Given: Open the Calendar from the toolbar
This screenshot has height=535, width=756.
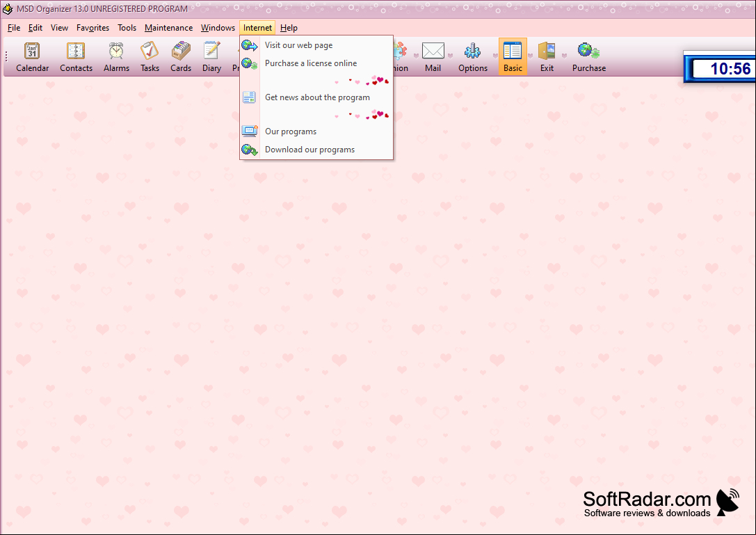Looking at the screenshot, I should pyautogui.click(x=32, y=57).
